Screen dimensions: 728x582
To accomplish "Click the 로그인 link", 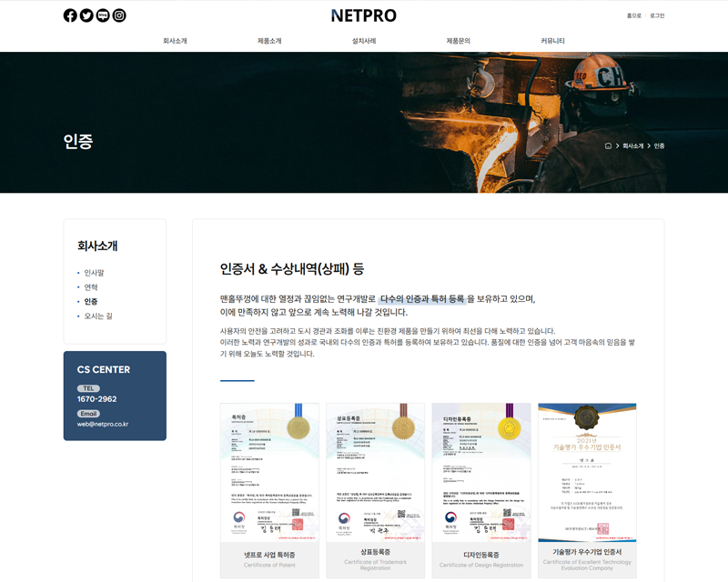I will (x=657, y=15).
